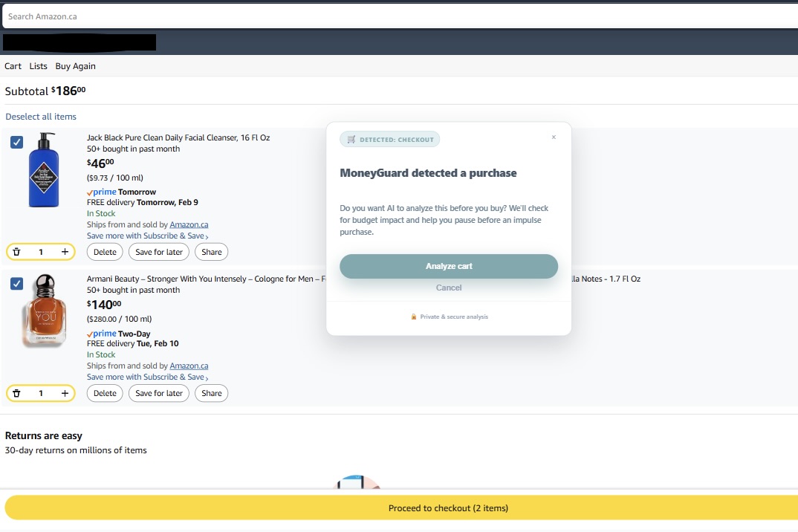Image resolution: width=798 pixels, height=532 pixels.
Task: Save Jack Black cleanser for later
Action: point(159,252)
